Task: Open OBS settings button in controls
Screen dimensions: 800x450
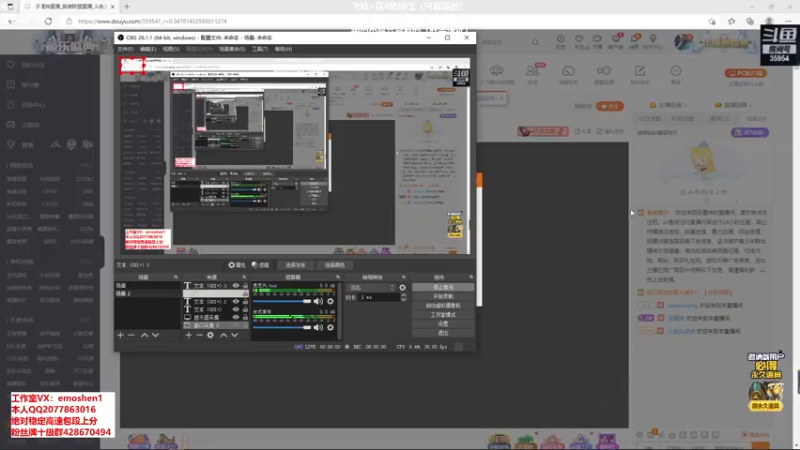Action: pos(443,324)
